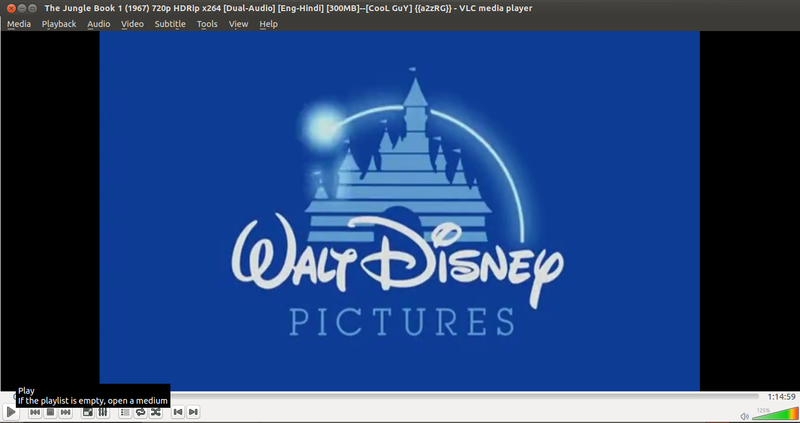
Task: Open the Playback menu
Action: (59, 24)
